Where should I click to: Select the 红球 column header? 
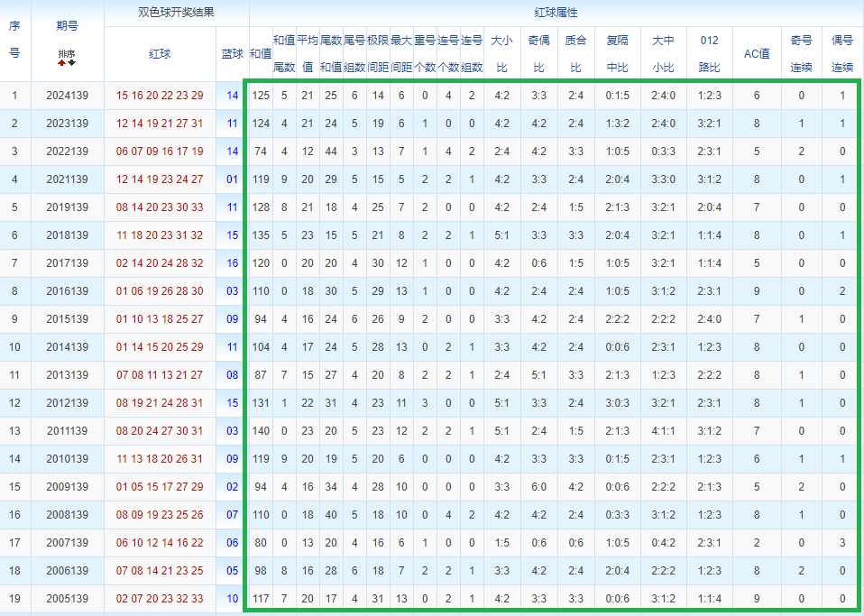pyautogui.click(x=160, y=54)
